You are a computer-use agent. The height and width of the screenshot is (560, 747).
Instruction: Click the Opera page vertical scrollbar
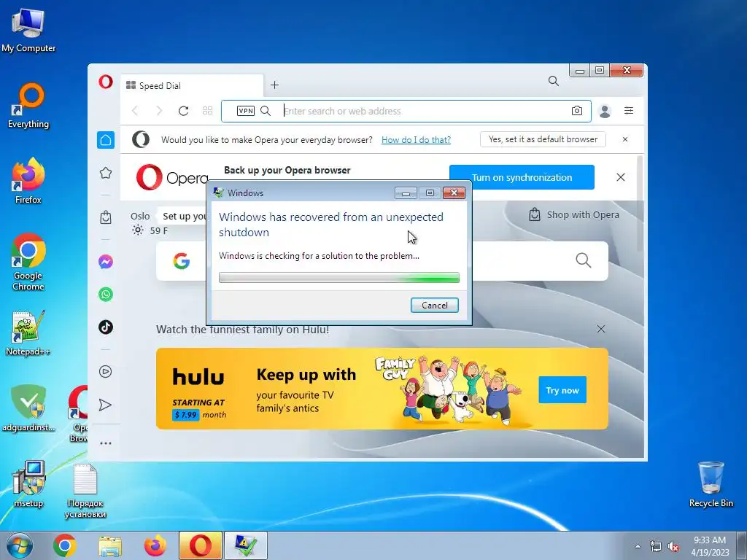click(x=640, y=205)
